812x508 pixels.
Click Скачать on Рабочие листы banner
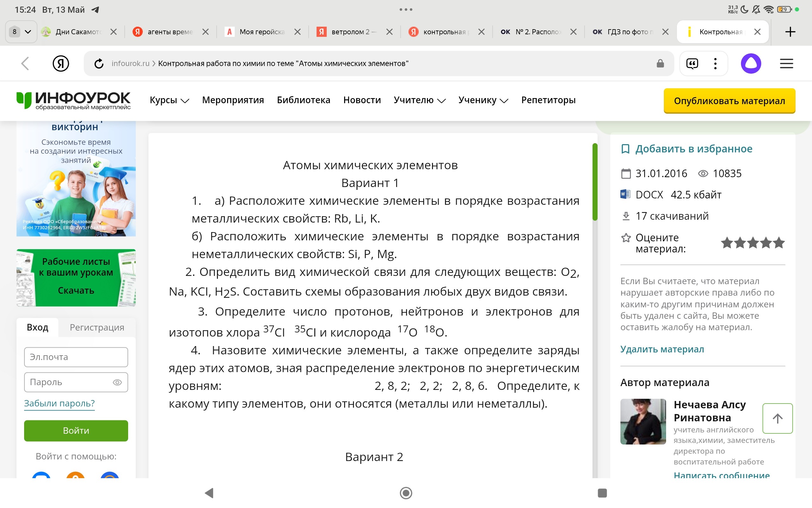click(x=76, y=290)
